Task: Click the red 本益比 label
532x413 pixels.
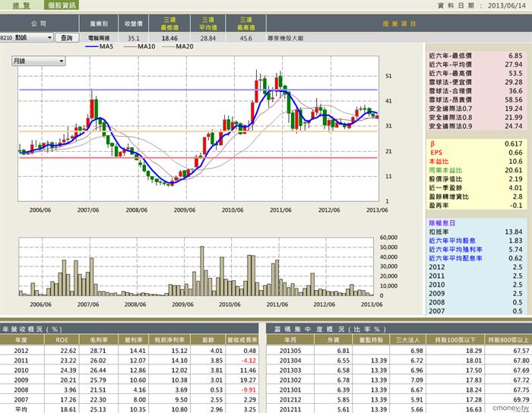Action: tap(439, 161)
